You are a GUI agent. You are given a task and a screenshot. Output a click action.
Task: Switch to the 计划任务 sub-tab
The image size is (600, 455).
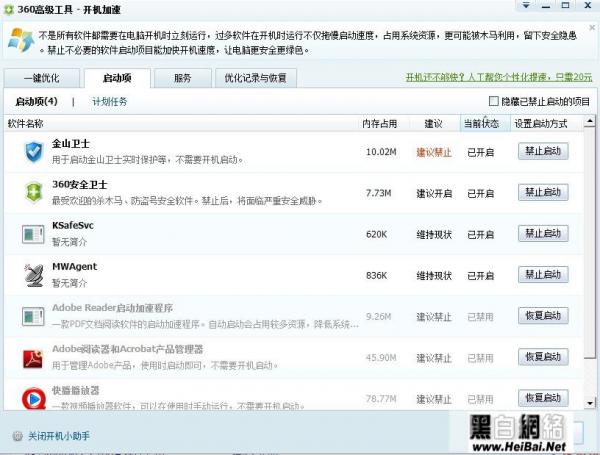(x=110, y=102)
